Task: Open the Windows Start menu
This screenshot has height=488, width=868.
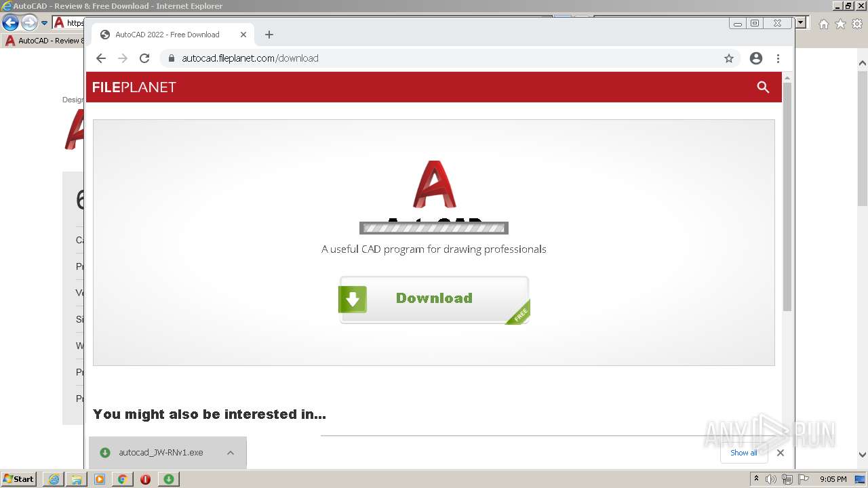Action: coord(18,479)
